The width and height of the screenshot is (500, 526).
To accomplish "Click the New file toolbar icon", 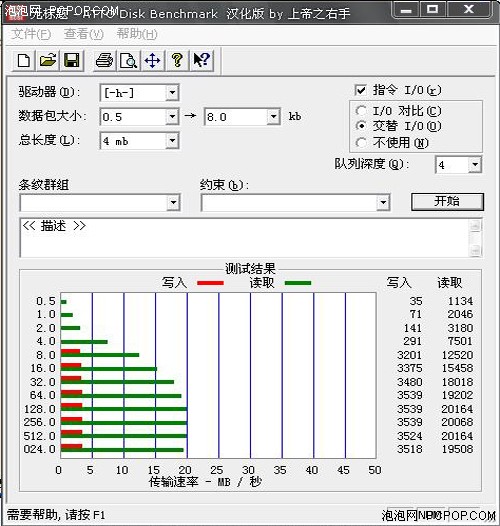I will point(23,61).
